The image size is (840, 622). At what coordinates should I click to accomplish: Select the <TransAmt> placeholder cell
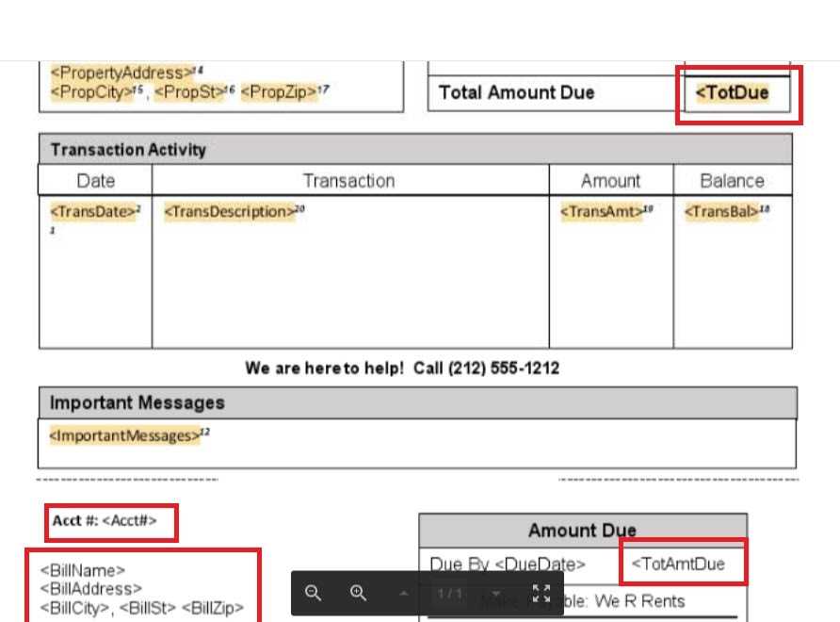(x=601, y=212)
